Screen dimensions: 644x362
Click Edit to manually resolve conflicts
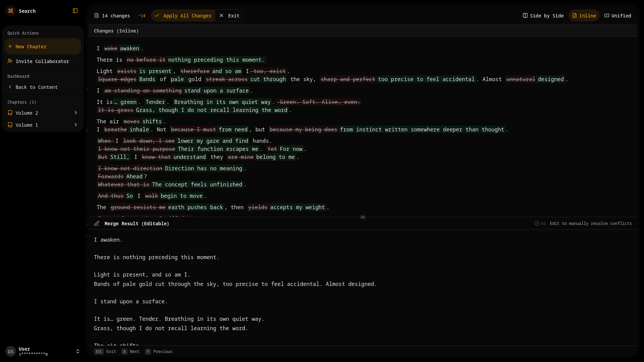click(x=591, y=223)
